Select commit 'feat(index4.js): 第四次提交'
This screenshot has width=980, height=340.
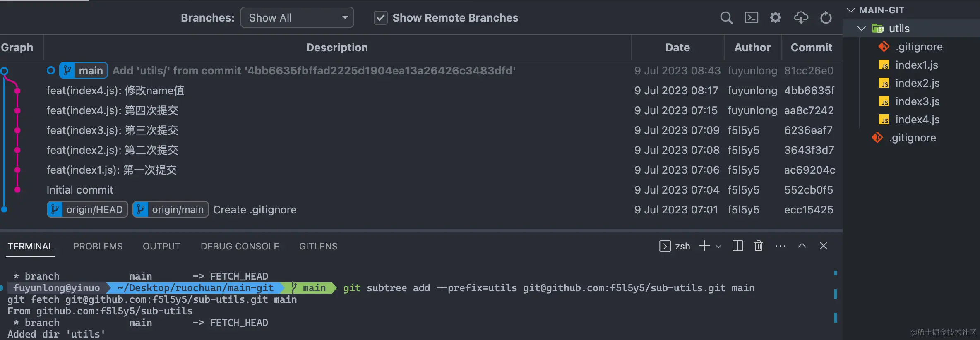click(x=421, y=110)
